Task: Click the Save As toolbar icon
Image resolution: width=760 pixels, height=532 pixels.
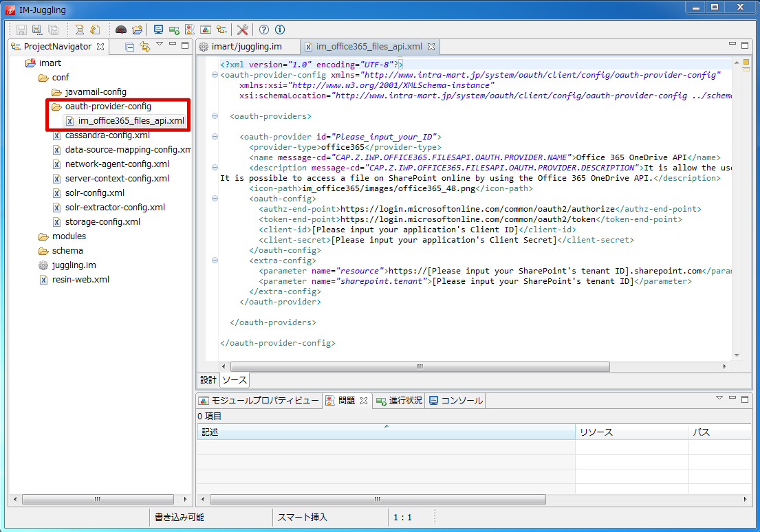Action: pyautogui.click(x=37, y=30)
